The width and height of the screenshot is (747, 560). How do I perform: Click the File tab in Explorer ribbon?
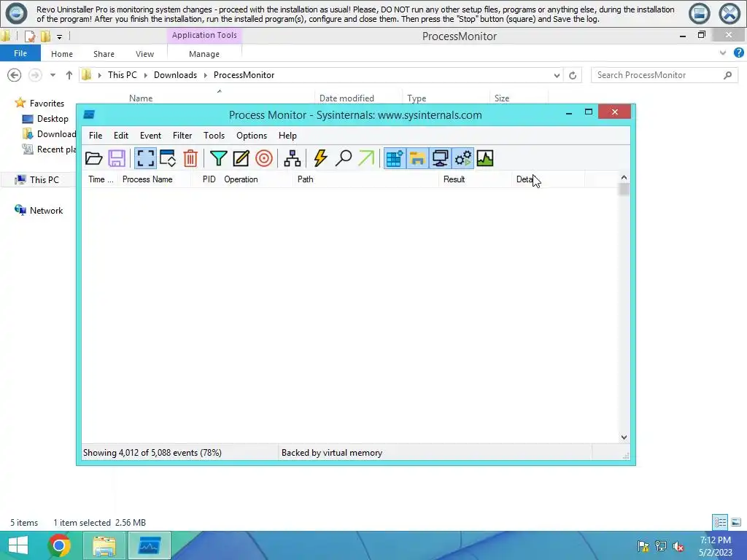click(x=20, y=53)
